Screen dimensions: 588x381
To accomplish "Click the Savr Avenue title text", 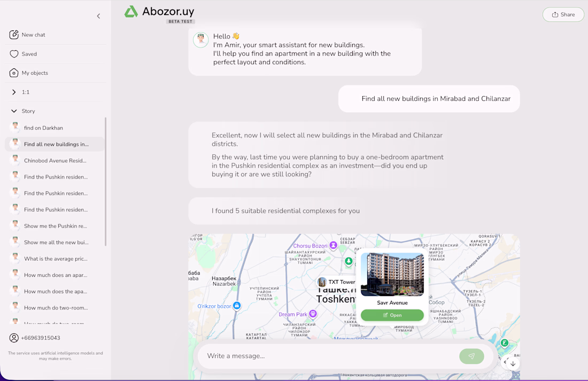I will 392,302.
